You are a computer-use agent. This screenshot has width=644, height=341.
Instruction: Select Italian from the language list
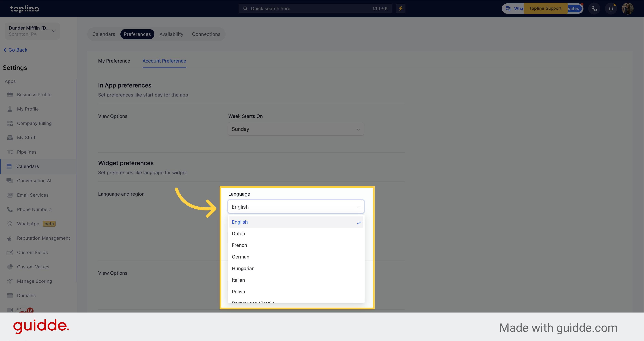point(238,280)
